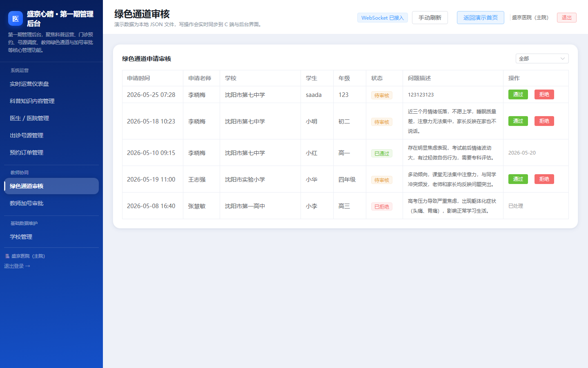The width and height of the screenshot is (588, 368).
Task: Open 预约订单管理 page
Action: pyautogui.click(x=51, y=153)
